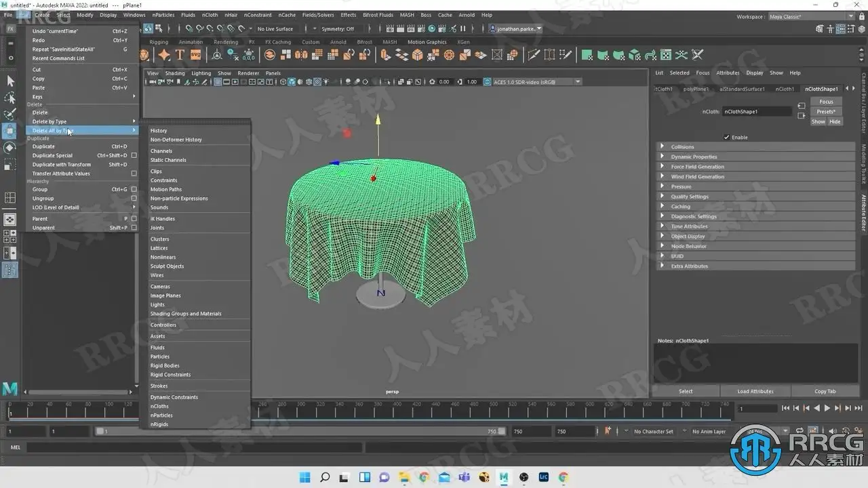
Task: Click the Type text shelf icon
Action: pyautogui.click(x=180, y=55)
